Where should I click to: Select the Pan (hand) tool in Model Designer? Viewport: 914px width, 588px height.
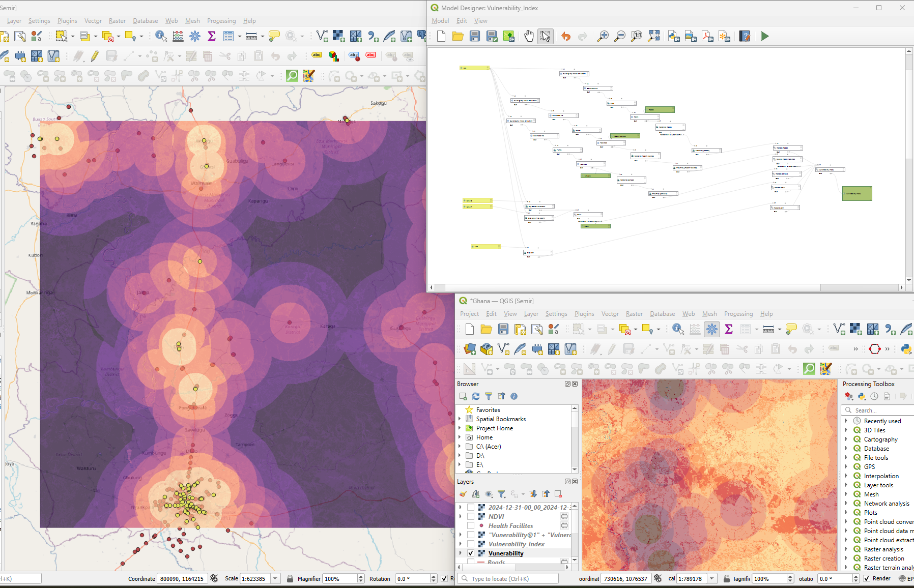[529, 36]
